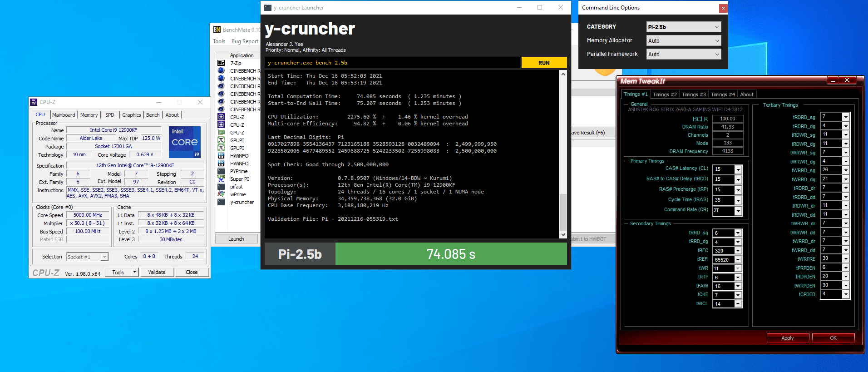
Task: Click the Close button in CPU-Z
Action: point(192,272)
